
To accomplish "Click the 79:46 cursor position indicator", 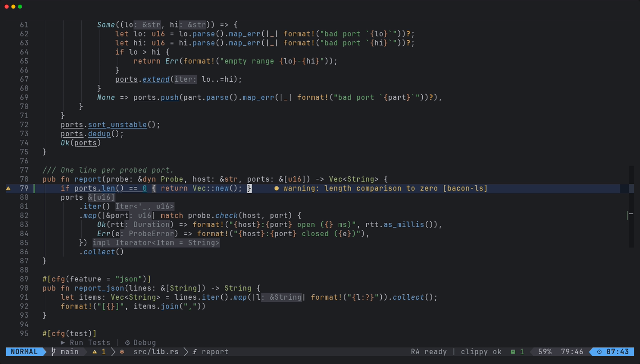I will point(572,352).
